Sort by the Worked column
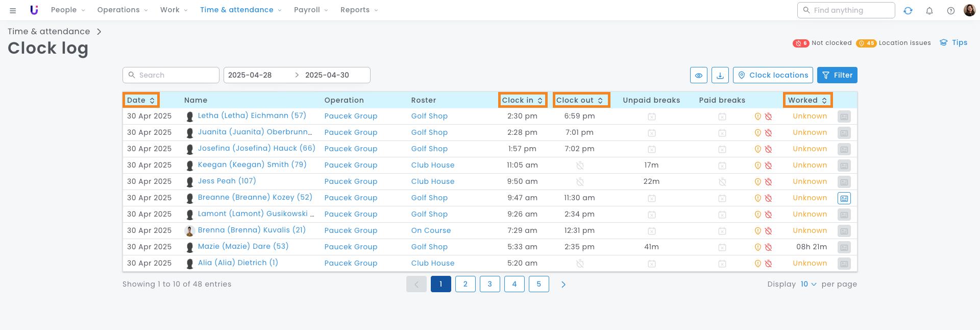This screenshot has width=980, height=330. (x=807, y=100)
